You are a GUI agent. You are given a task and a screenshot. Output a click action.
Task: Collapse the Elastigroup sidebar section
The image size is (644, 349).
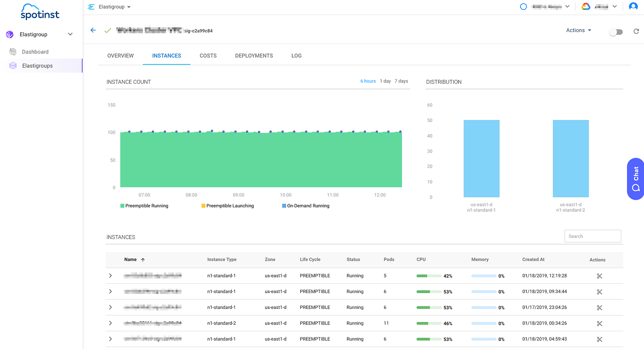[70, 34]
